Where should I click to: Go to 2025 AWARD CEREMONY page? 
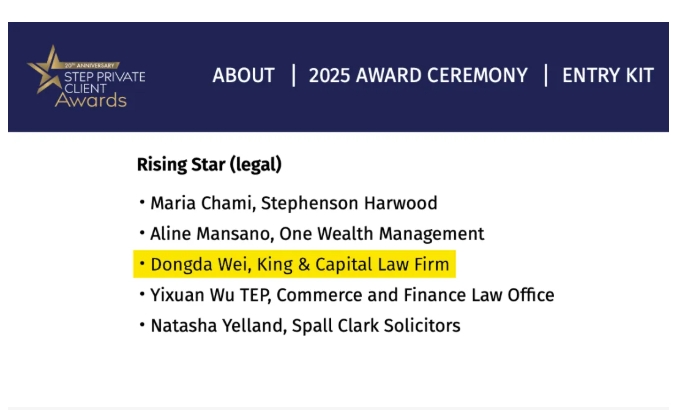click(x=418, y=76)
